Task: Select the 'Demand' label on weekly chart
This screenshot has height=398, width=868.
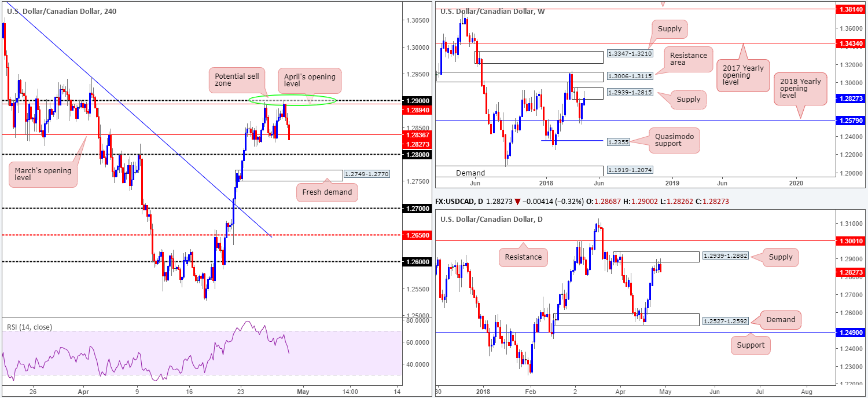Action: point(470,173)
